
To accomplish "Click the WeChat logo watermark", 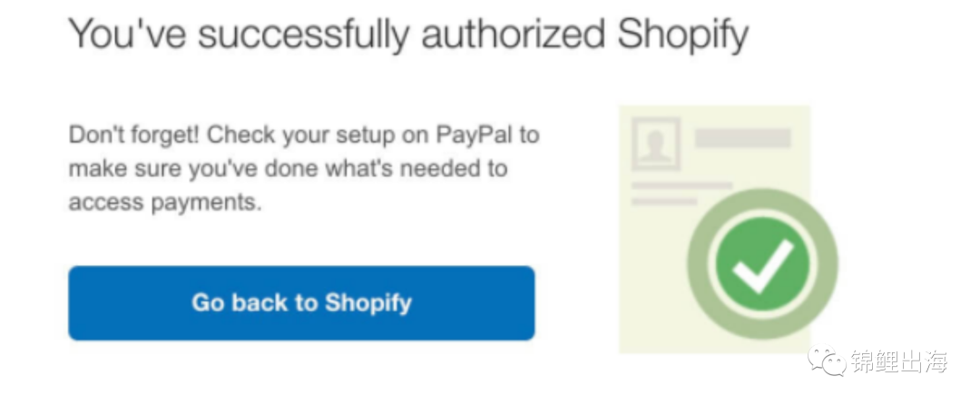I will click(829, 361).
